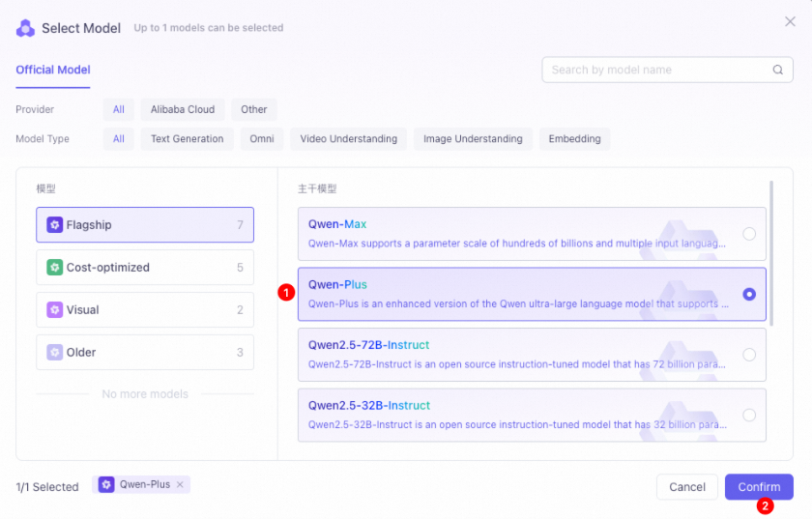
Task: Click the search magnifier icon
Action: point(778,70)
